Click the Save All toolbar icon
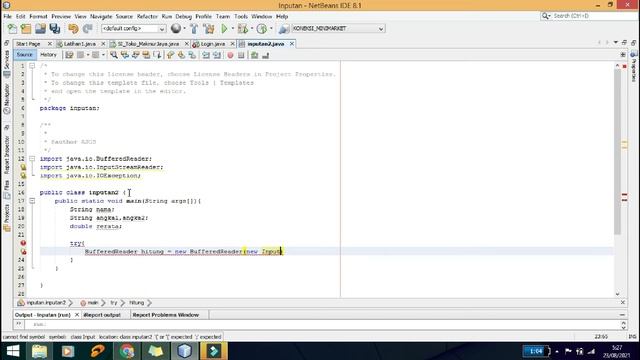 [54, 29]
